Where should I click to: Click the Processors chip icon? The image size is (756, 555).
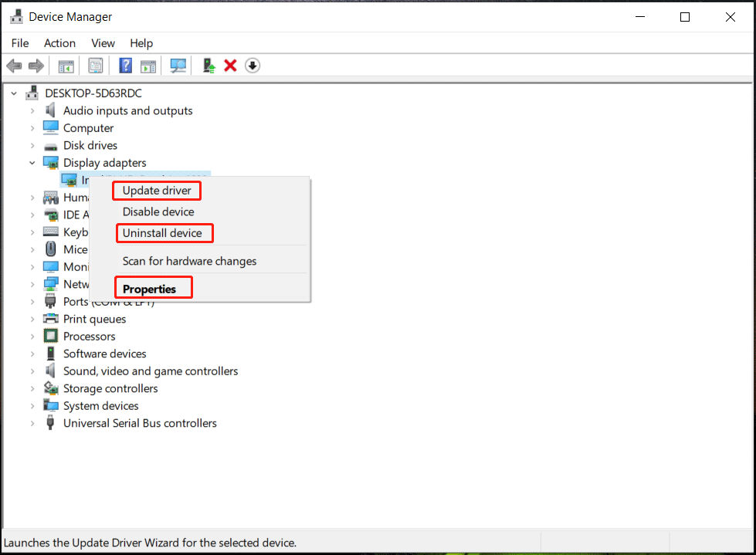coord(51,336)
